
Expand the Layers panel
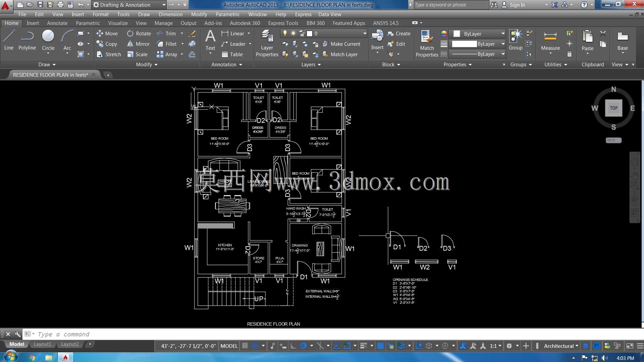pyautogui.click(x=311, y=65)
